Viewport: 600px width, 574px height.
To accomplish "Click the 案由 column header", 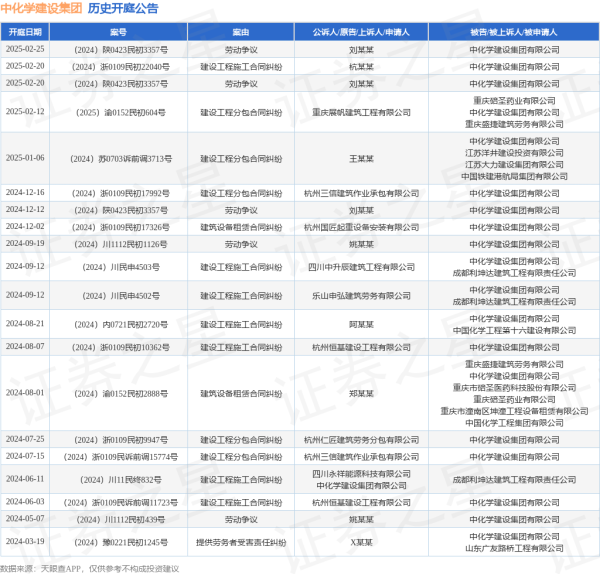I will coord(241,32).
